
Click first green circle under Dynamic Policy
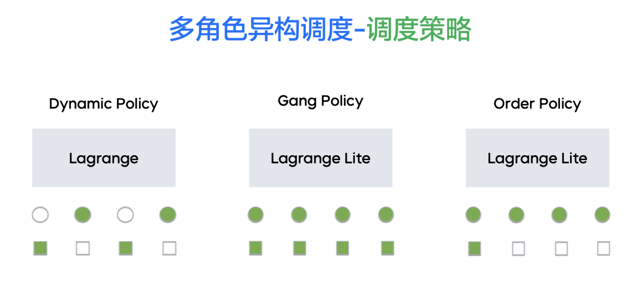click(82, 215)
